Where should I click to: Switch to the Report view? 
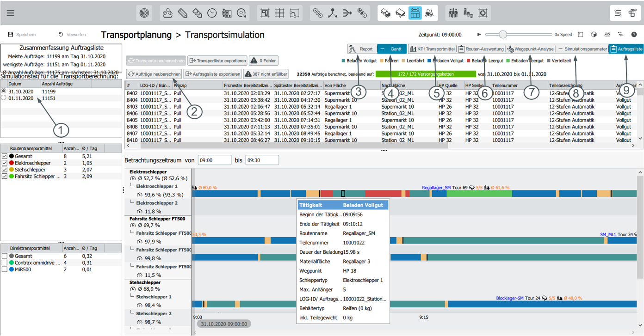362,49
